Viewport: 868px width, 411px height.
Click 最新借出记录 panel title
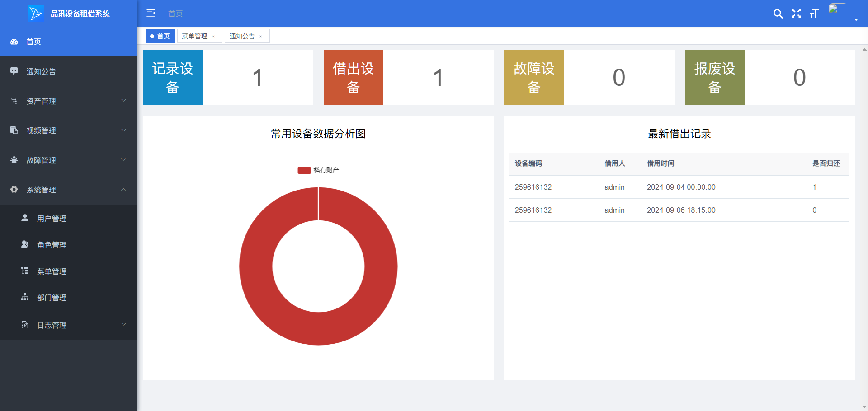(x=679, y=134)
